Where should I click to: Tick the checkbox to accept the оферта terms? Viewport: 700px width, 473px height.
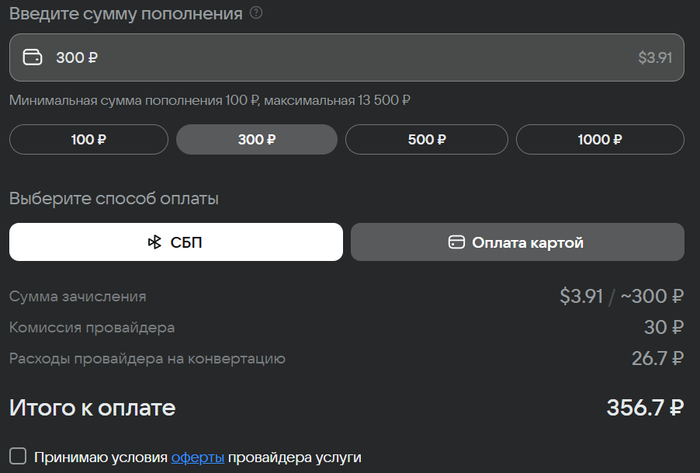(x=17, y=456)
